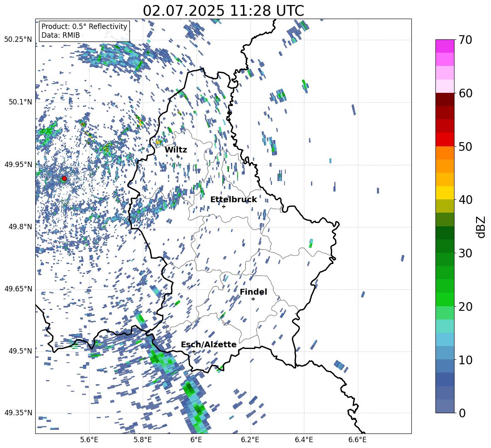Select the Esch/Alzette city label
The image size is (491, 448).
(209, 344)
